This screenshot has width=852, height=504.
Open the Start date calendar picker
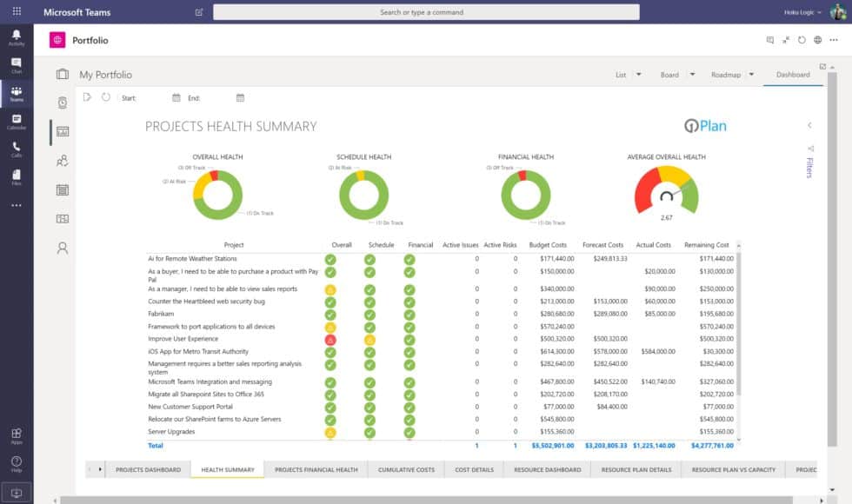tap(176, 97)
